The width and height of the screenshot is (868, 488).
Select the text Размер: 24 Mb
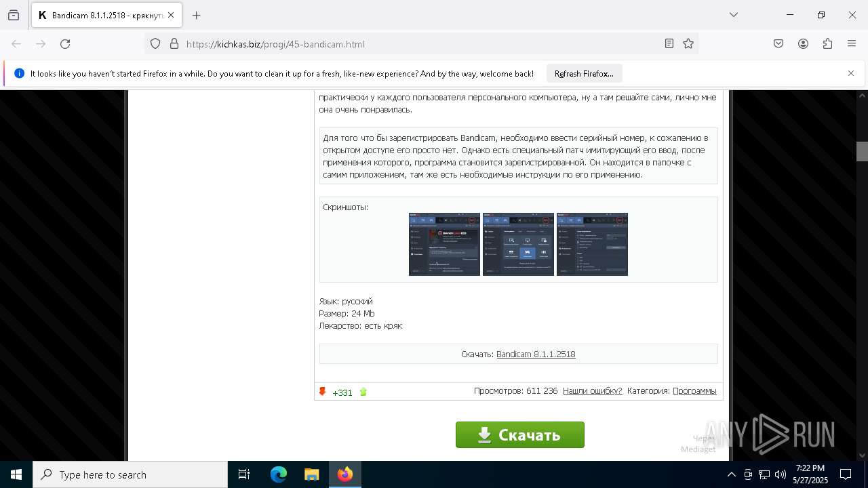(347, 313)
